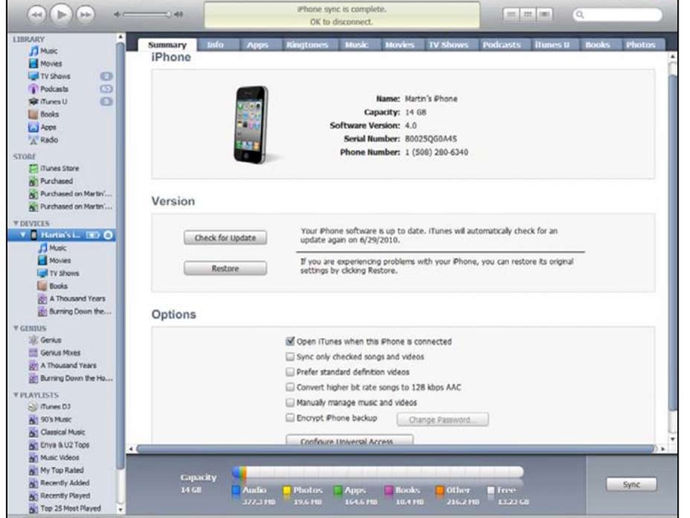Collapse the Martin's iPhone device tree
This screenshot has width=690, height=518.
[22, 235]
